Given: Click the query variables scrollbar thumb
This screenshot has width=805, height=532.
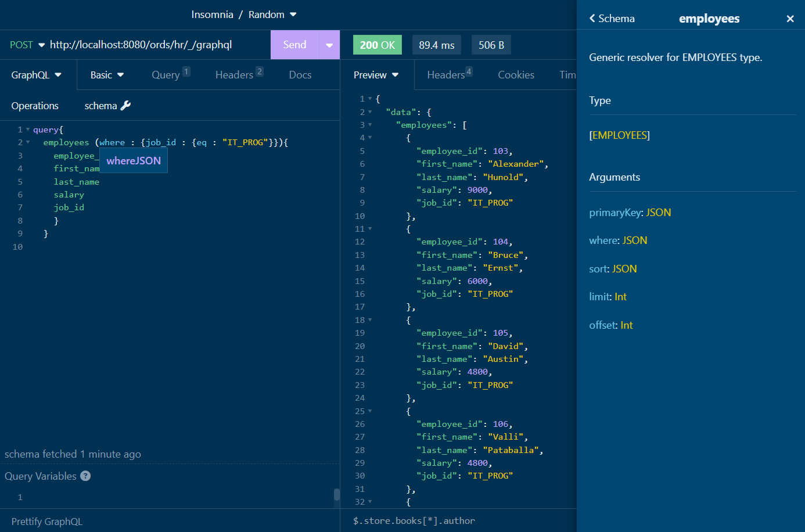Looking at the screenshot, I should click(337, 494).
